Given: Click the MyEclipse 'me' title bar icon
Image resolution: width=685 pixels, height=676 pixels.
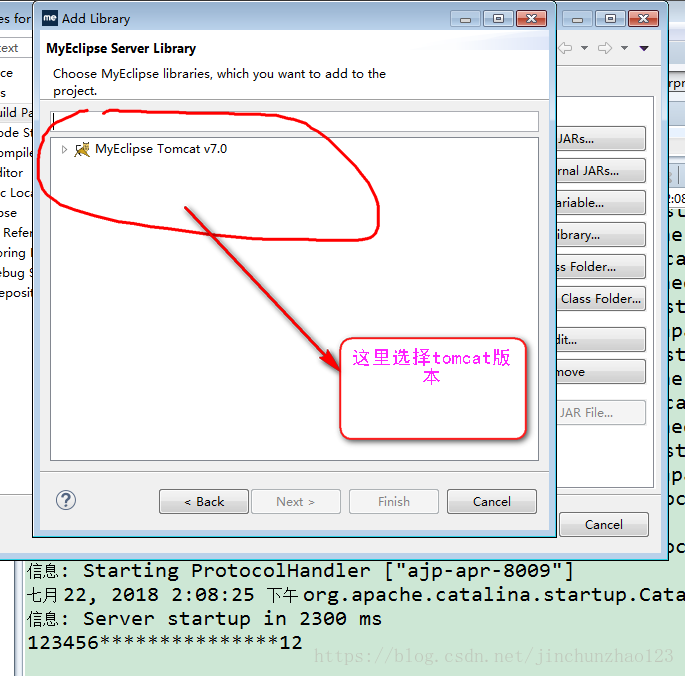Looking at the screenshot, I should pyautogui.click(x=50, y=18).
